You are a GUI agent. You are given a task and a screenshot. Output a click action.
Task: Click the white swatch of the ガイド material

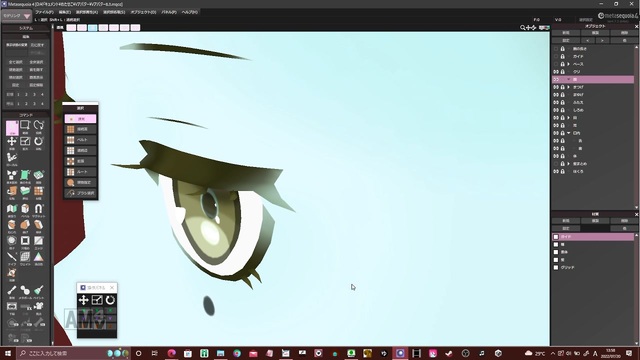tap(556, 237)
